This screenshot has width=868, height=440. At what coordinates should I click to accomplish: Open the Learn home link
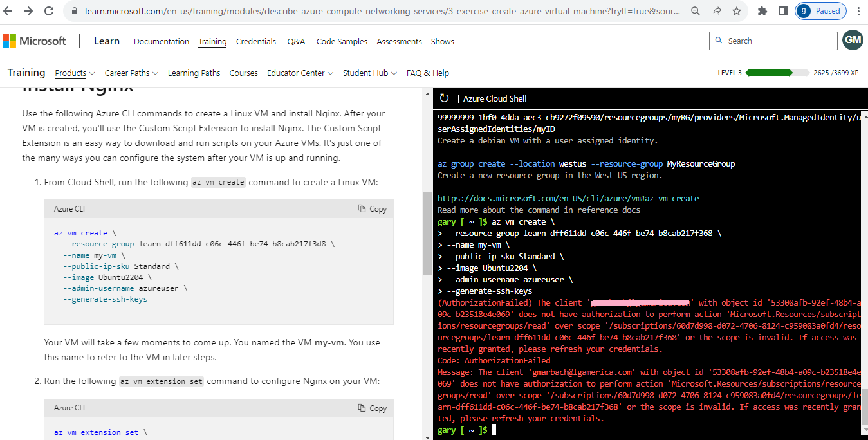pyautogui.click(x=107, y=41)
